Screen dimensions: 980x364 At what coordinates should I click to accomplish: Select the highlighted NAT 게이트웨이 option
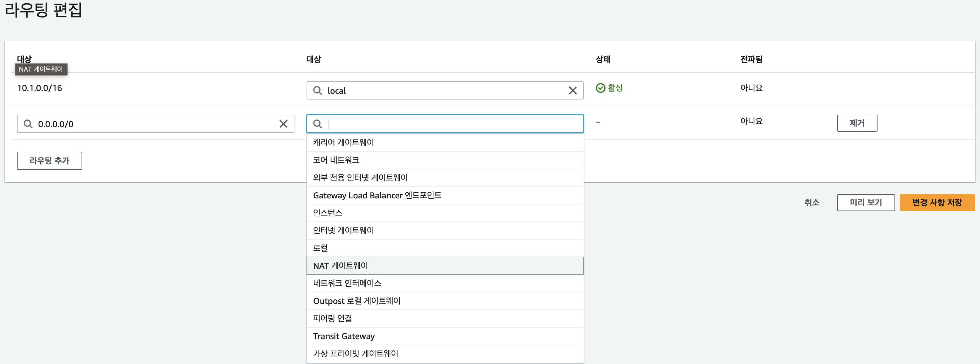pyautogui.click(x=445, y=266)
